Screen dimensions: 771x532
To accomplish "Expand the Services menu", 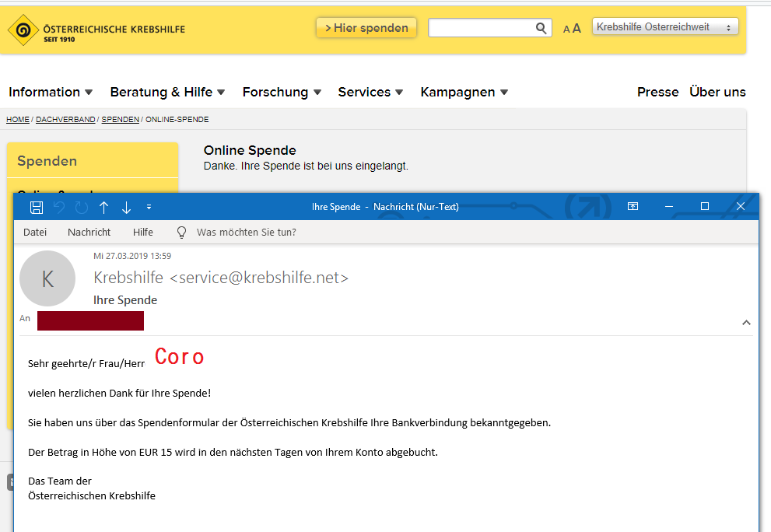I will [370, 92].
